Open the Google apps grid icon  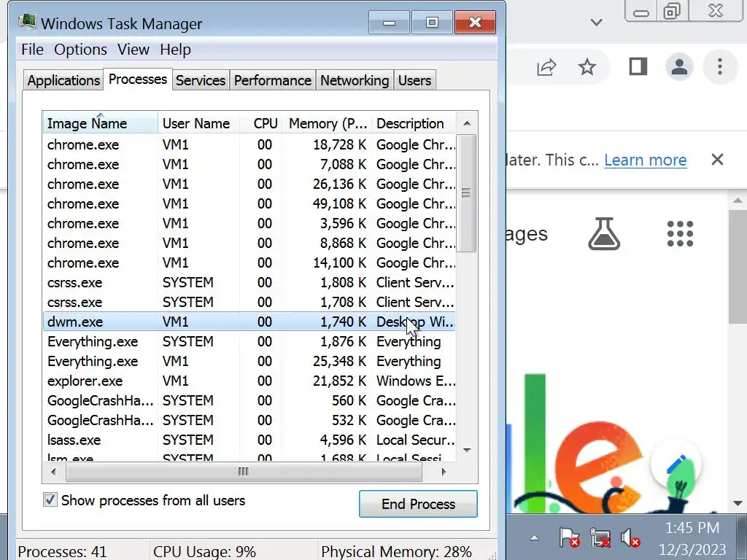(x=680, y=234)
